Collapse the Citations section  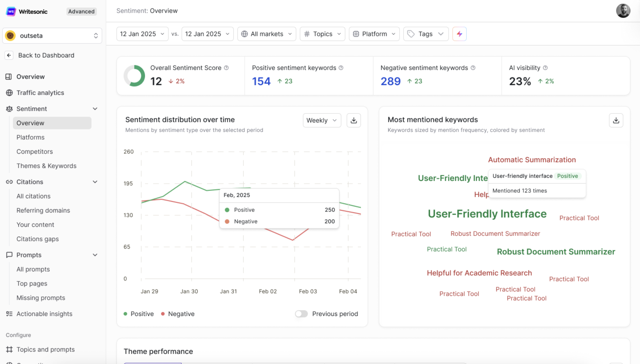click(95, 182)
